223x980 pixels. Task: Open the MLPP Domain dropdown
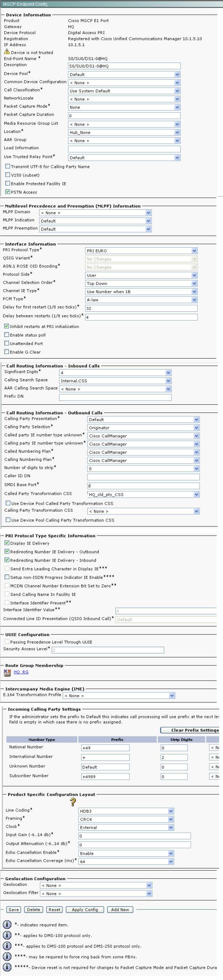tap(96, 213)
